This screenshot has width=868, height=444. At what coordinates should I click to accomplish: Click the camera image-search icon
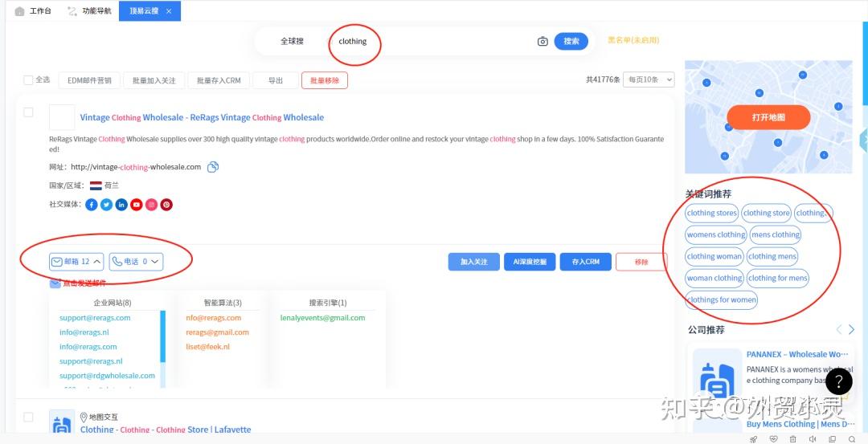(x=542, y=42)
